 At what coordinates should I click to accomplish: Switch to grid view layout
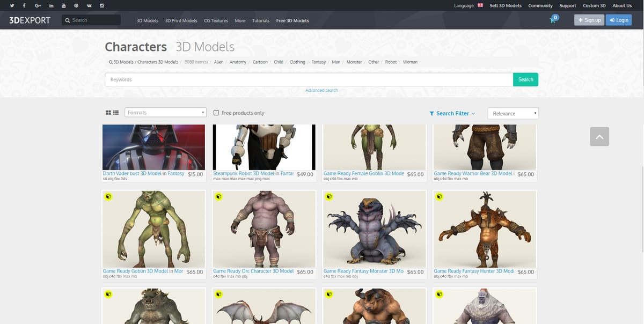(108, 113)
